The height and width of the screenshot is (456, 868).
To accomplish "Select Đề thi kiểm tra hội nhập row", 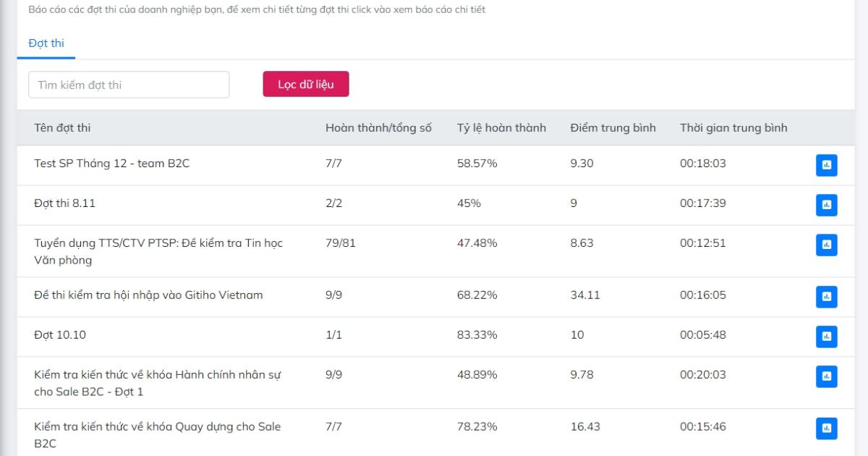I will point(148,295).
